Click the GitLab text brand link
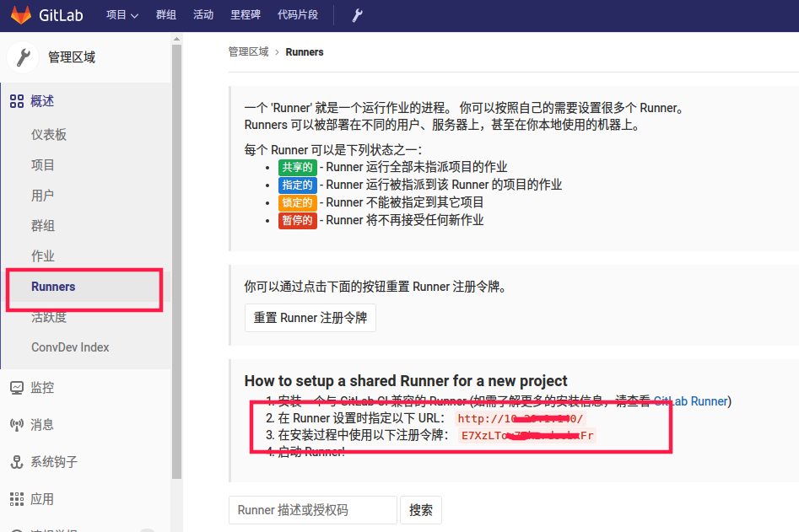799x532 pixels. tap(61, 16)
